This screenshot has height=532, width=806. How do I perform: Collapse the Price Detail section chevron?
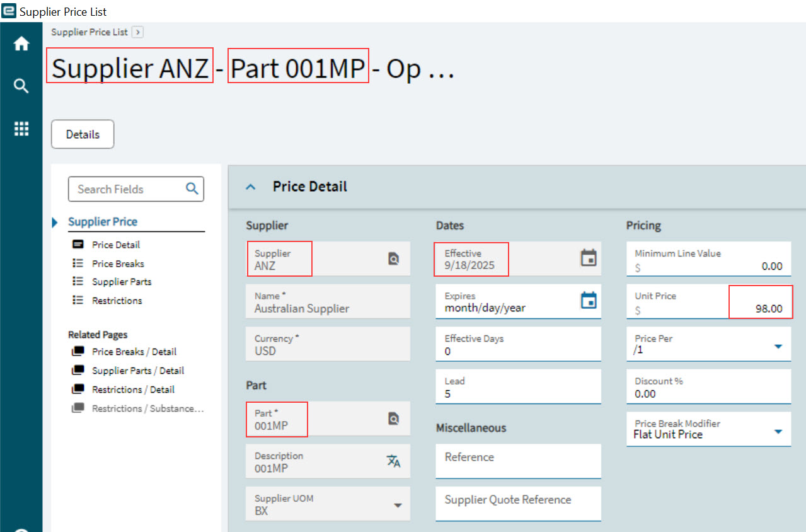coord(251,187)
